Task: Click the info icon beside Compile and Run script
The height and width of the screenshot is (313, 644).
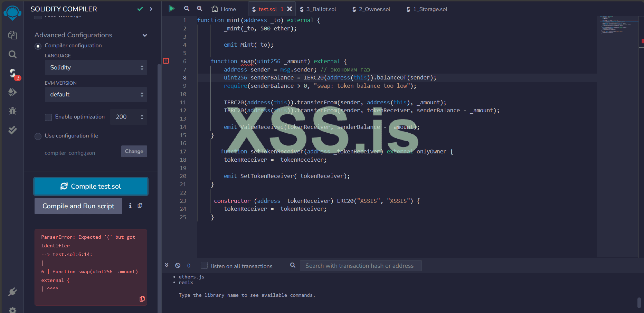Action: (x=130, y=206)
